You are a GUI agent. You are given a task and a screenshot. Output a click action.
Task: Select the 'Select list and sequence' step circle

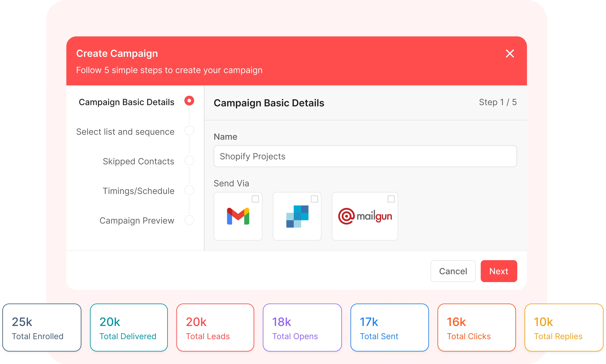click(x=189, y=131)
